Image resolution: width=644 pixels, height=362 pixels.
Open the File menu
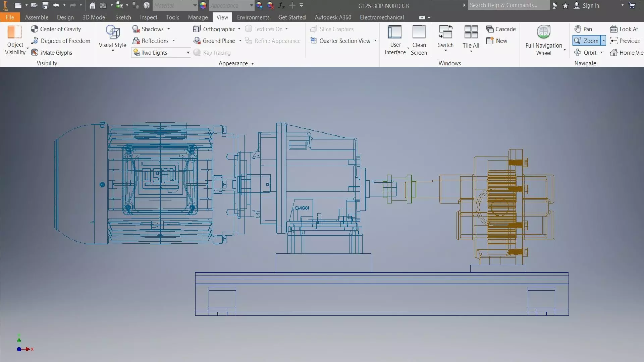(x=10, y=17)
